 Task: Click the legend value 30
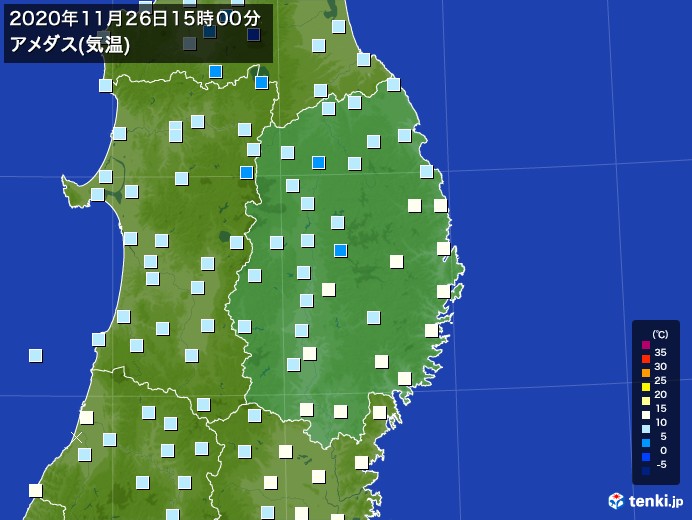pos(661,367)
